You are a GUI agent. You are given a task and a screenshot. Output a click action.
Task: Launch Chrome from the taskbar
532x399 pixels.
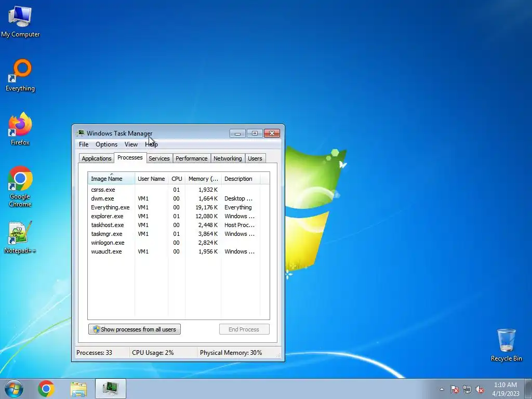coord(46,389)
